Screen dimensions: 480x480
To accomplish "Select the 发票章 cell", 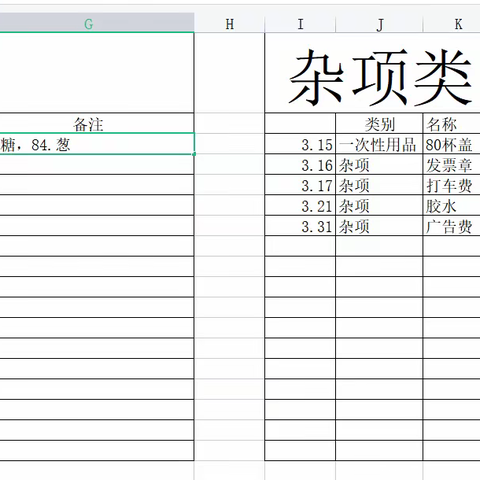I will (452, 164).
